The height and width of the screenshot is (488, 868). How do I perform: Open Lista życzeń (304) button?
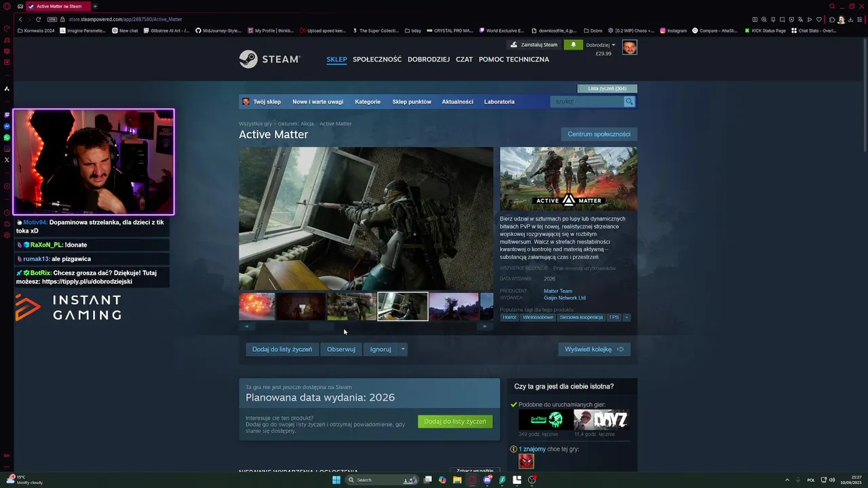607,88
